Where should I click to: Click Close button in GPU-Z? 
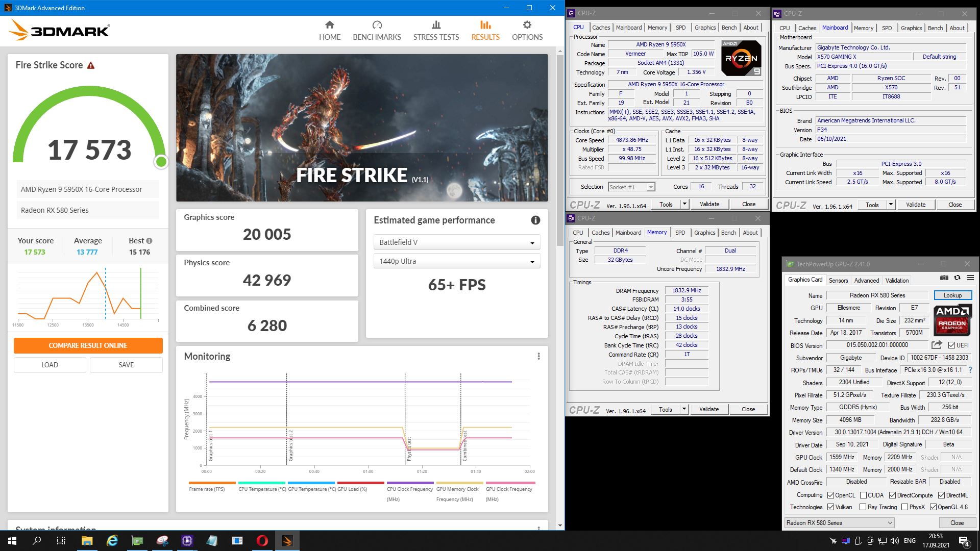(x=957, y=523)
